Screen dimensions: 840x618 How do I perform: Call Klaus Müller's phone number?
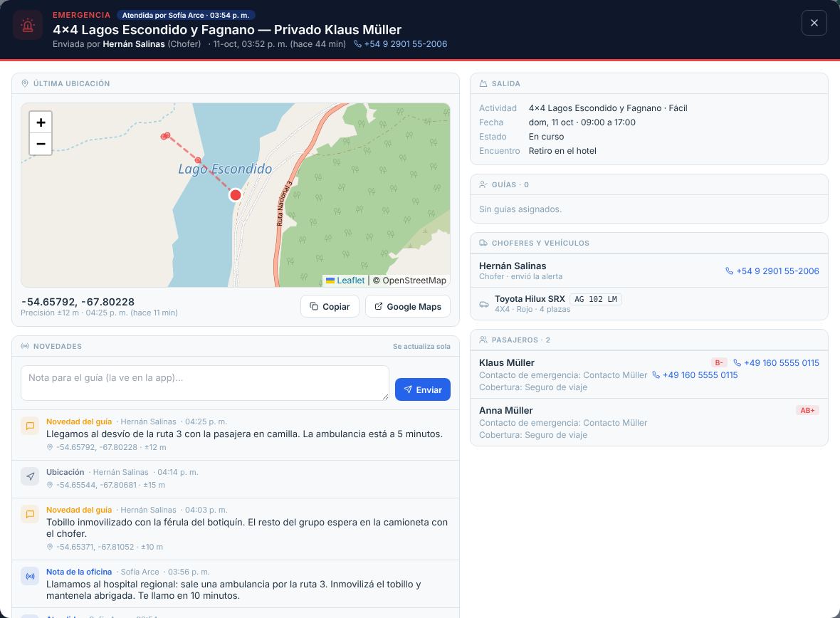pos(776,363)
